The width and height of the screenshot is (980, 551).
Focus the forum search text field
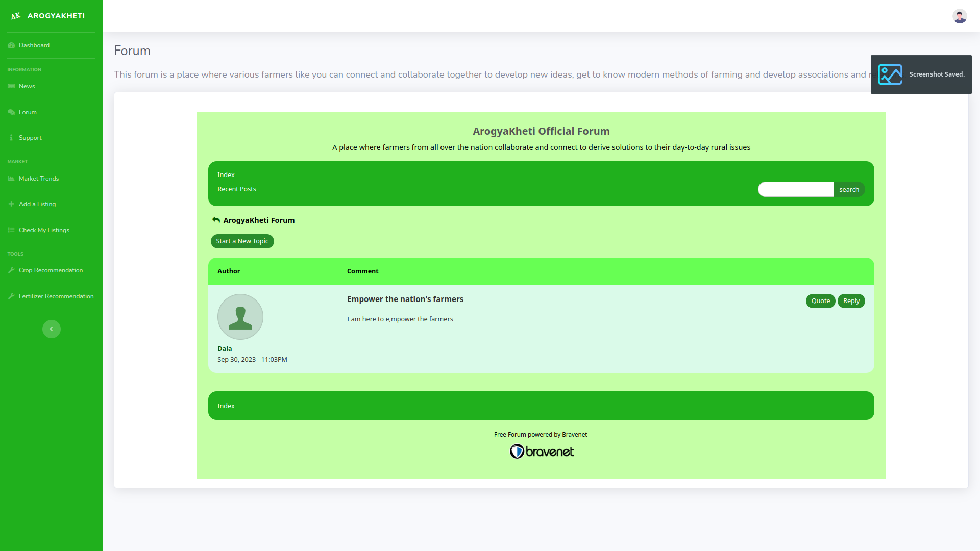(x=795, y=189)
